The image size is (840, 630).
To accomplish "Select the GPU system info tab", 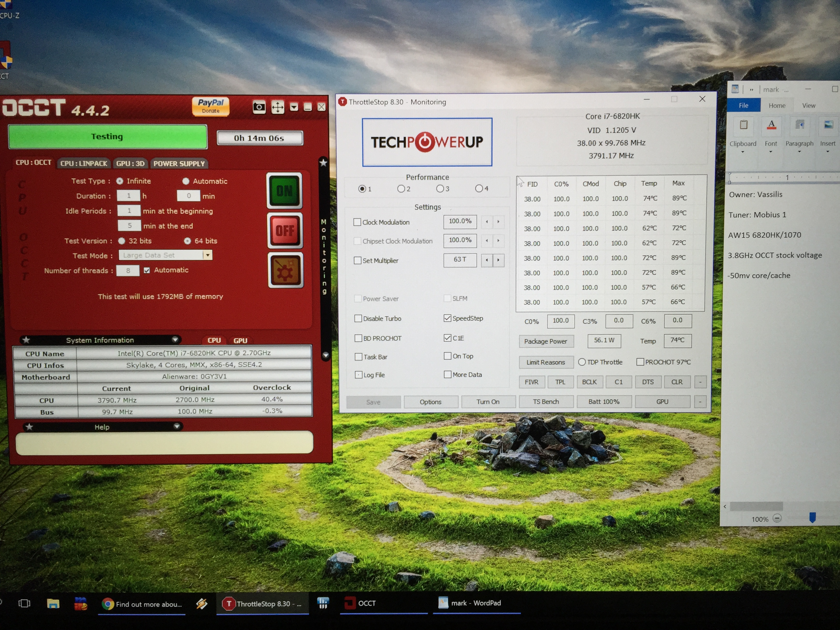I will 240,341.
